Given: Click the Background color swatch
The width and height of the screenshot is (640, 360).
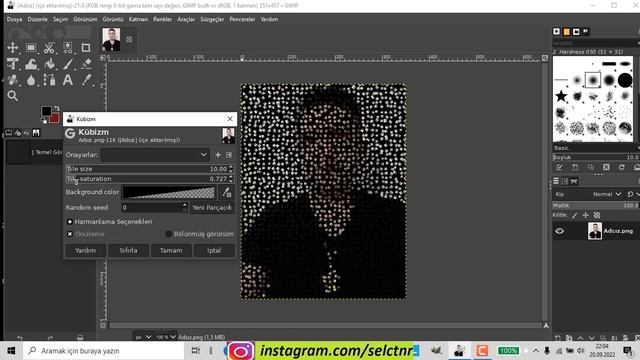Looking at the screenshot, I should [169, 192].
